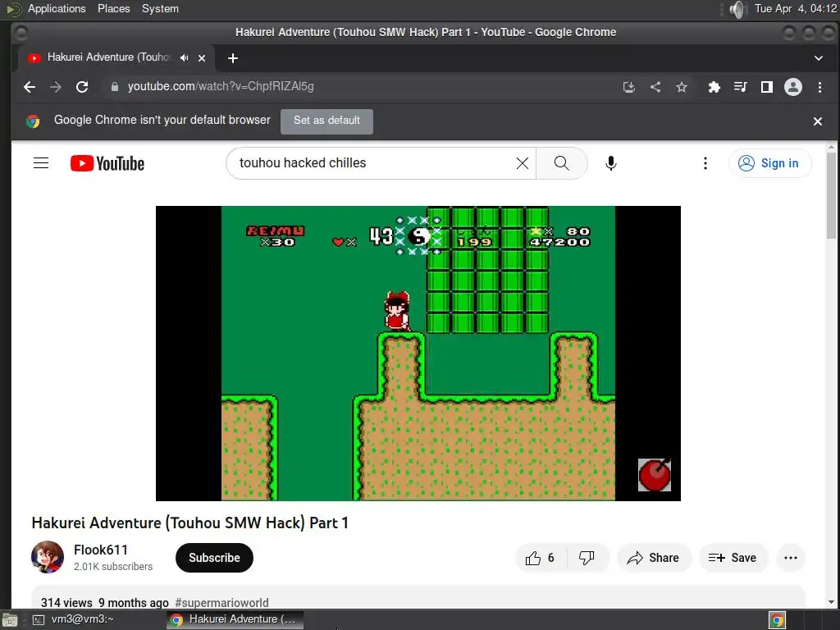Open Chrome profile avatar menu
The height and width of the screenshot is (630, 840).
[793, 87]
